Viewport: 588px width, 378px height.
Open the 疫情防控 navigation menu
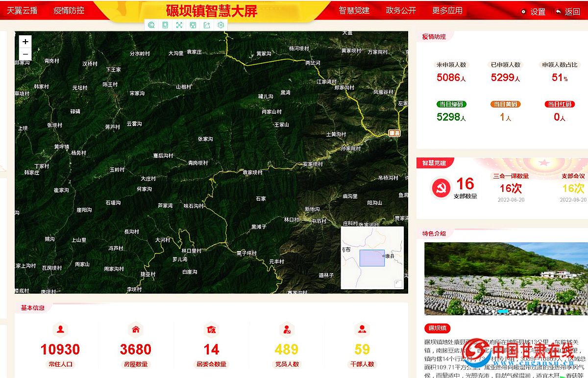pyautogui.click(x=69, y=10)
